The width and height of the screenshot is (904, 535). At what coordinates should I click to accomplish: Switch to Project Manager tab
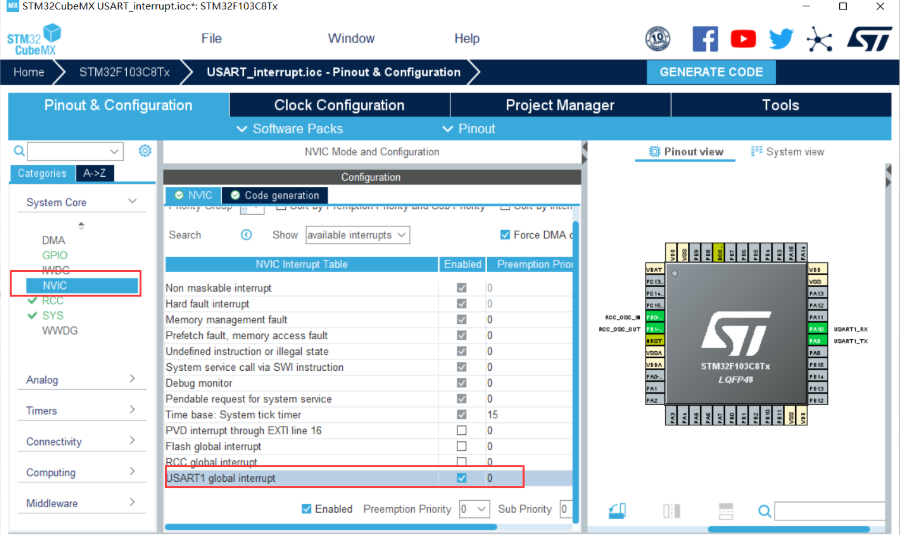click(x=560, y=105)
